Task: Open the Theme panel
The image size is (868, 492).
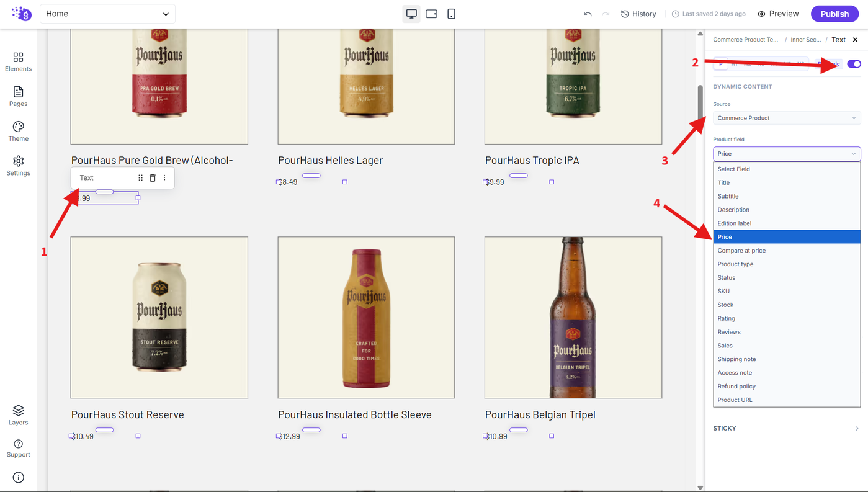Action: (x=18, y=132)
